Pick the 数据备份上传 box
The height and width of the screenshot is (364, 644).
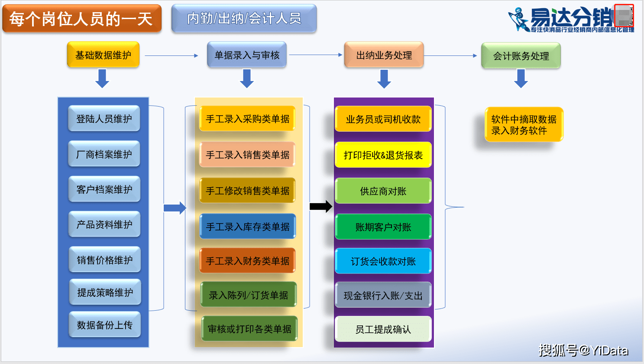[x=105, y=325]
